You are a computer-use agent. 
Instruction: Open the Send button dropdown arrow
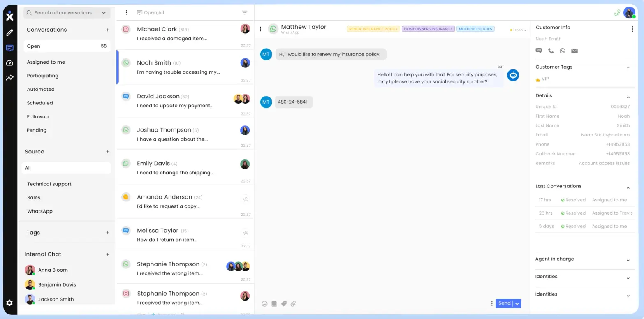click(x=517, y=303)
